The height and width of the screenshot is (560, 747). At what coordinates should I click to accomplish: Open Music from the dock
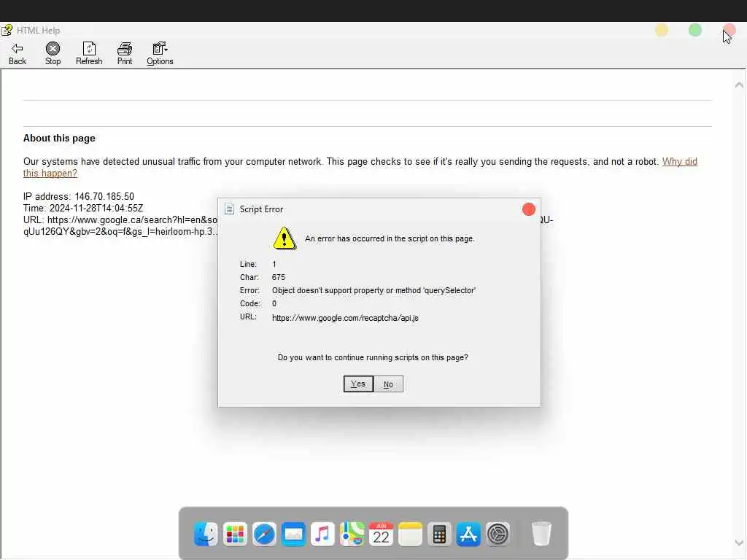[x=322, y=534]
